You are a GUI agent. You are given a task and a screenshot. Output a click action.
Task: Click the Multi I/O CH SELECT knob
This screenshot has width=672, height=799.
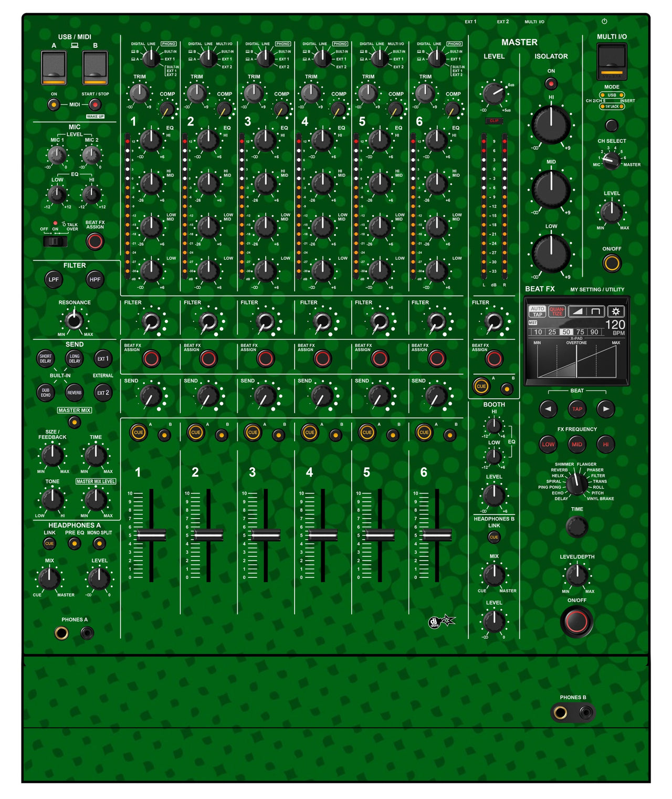pos(611,161)
